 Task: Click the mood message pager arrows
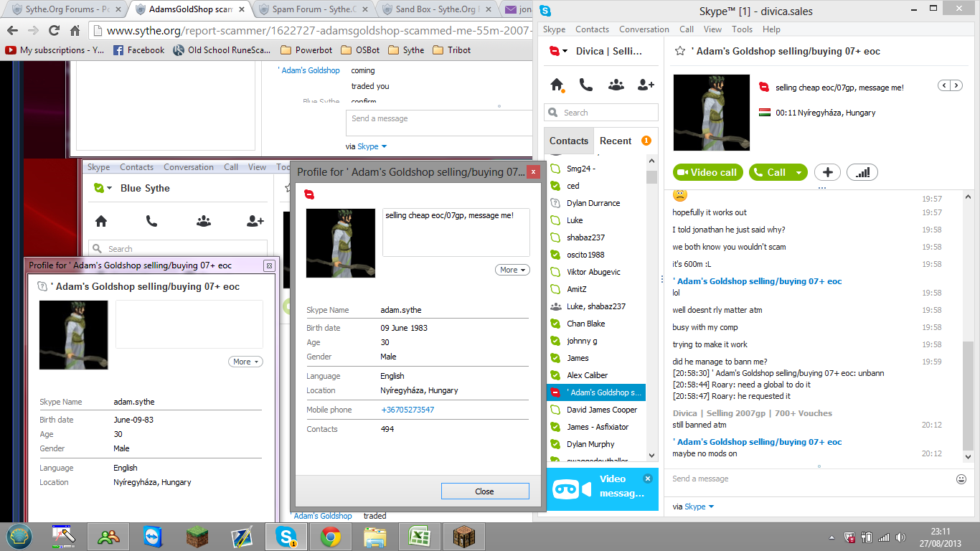tap(951, 85)
